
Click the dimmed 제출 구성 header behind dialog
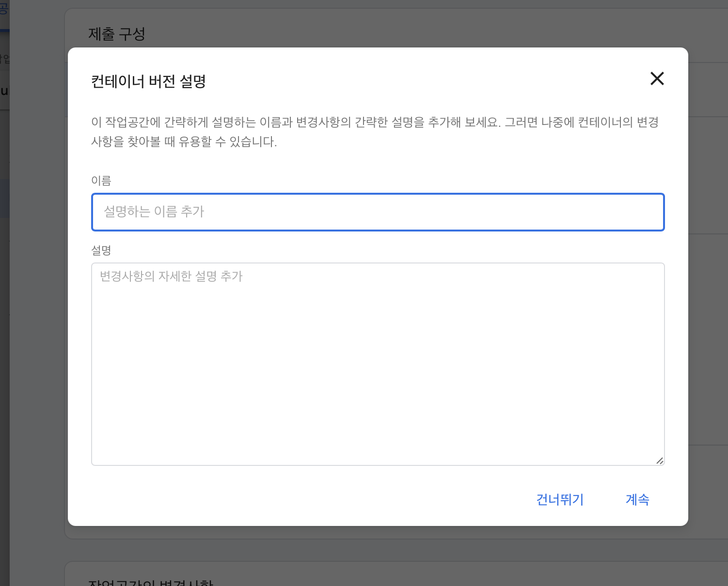coord(116,34)
